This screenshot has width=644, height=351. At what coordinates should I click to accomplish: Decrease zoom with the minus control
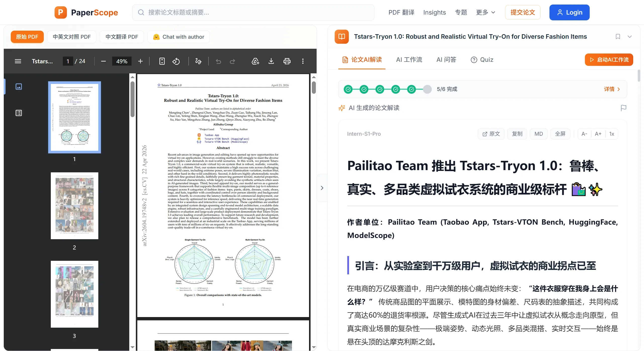(103, 61)
